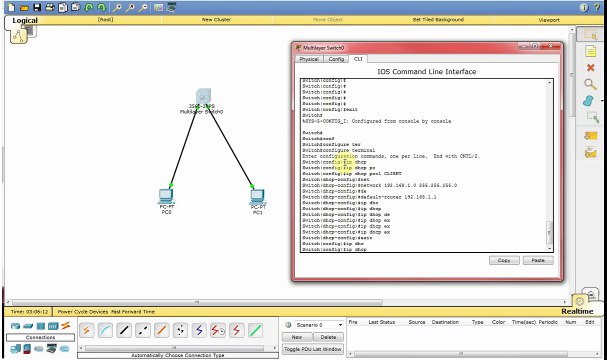
Task: Select the Resize Shape tool
Action: (592, 117)
